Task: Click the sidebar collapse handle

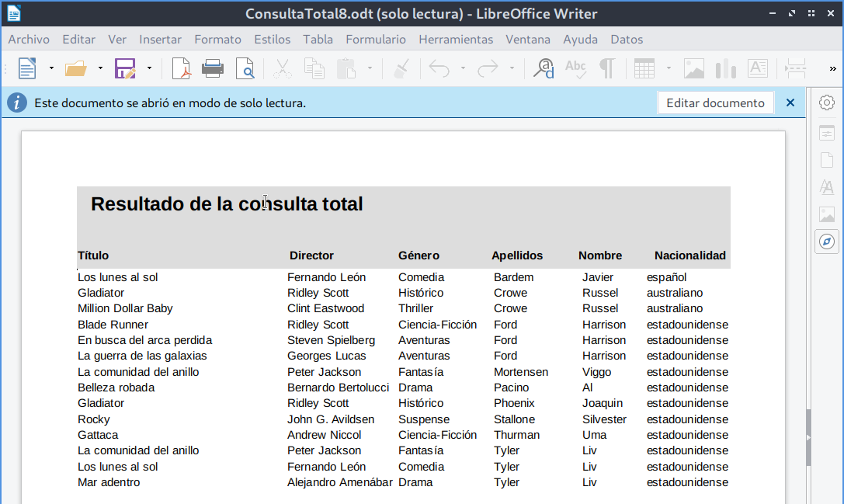Action: pos(808,437)
